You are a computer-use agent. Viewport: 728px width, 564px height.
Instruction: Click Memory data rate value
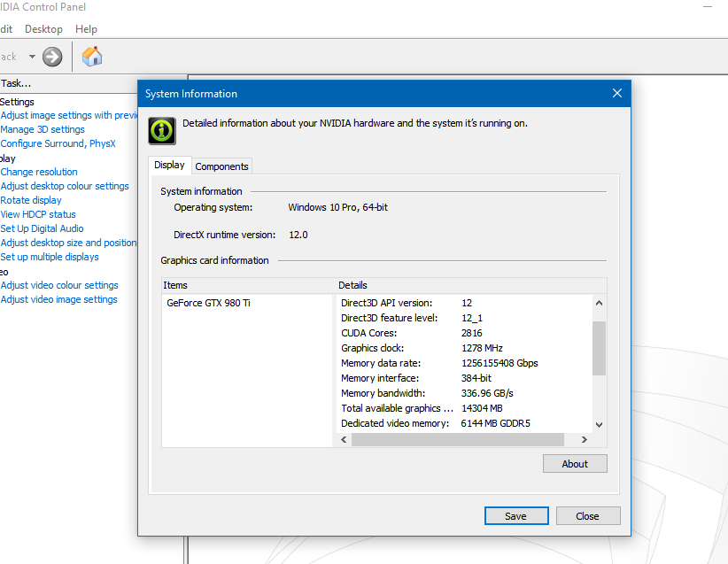click(x=500, y=363)
